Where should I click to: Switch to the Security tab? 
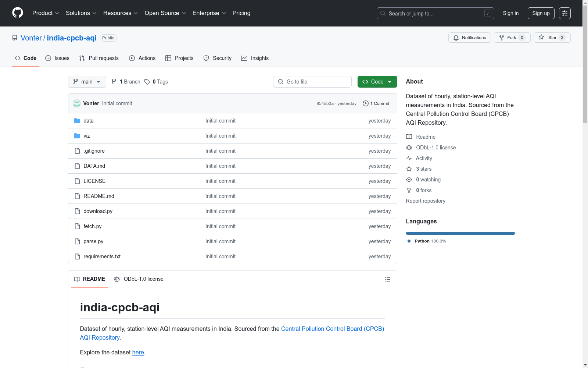tap(218, 58)
